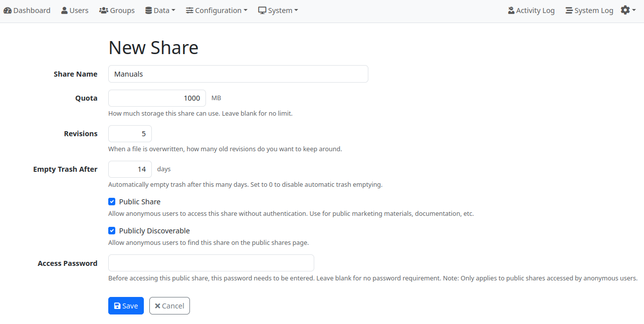Cancel creating the share

[169, 305]
